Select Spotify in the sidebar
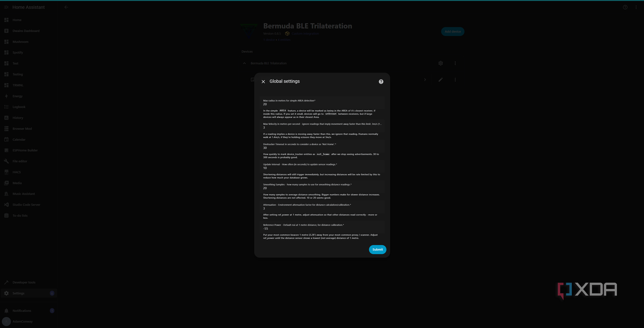The width and height of the screenshot is (644, 328). click(x=28, y=52)
